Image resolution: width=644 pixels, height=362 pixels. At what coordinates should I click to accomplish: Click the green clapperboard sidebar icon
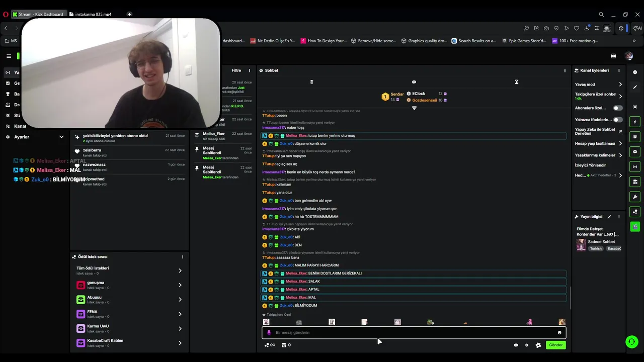(x=635, y=227)
